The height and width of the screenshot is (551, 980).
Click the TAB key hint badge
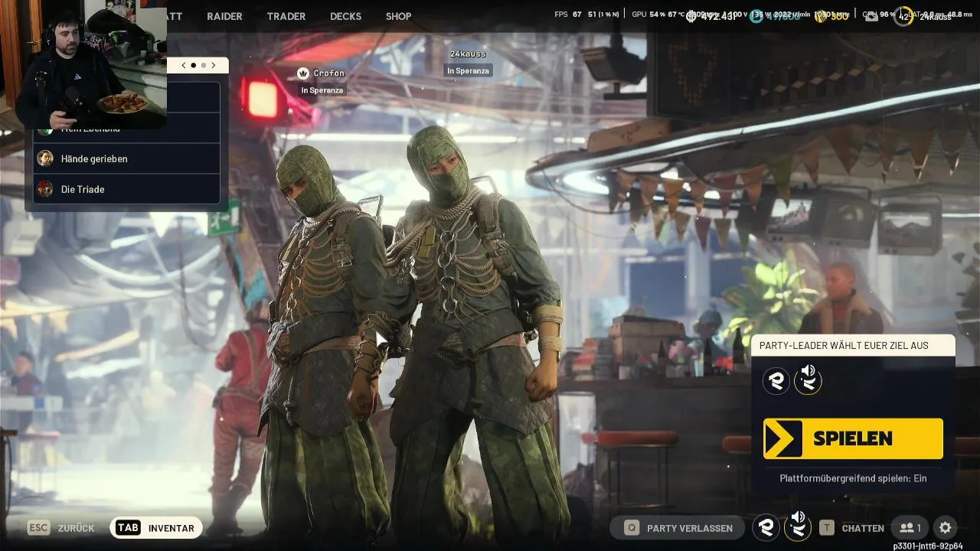pyautogui.click(x=128, y=528)
